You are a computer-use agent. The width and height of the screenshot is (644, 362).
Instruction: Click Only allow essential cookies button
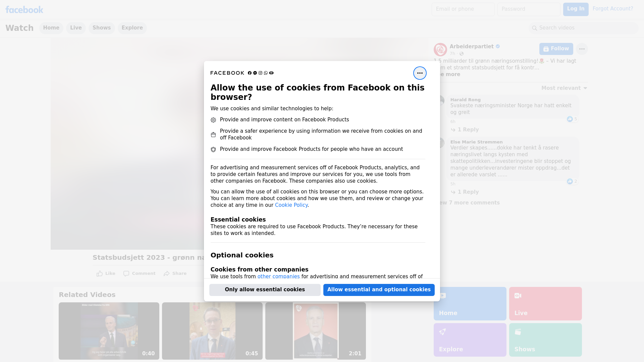coord(265,290)
